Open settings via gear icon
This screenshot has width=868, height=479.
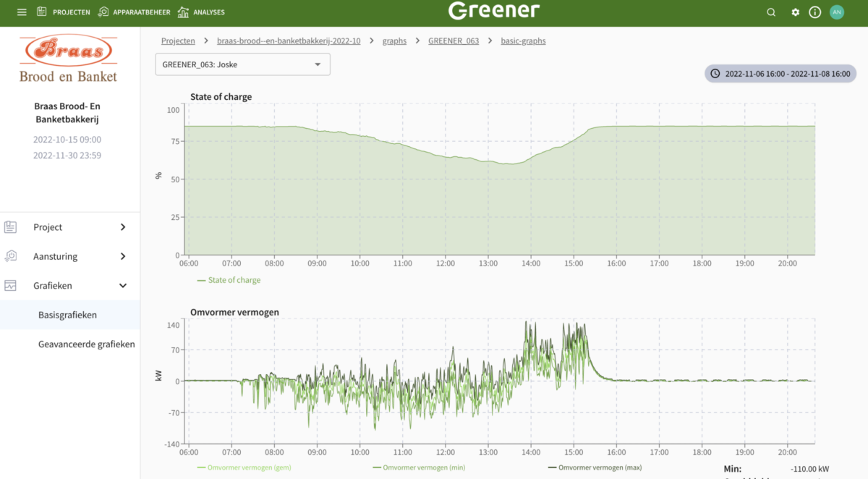tap(796, 12)
